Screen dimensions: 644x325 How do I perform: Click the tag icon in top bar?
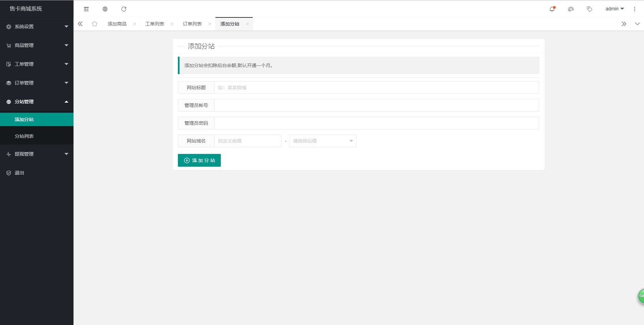(x=589, y=9)
